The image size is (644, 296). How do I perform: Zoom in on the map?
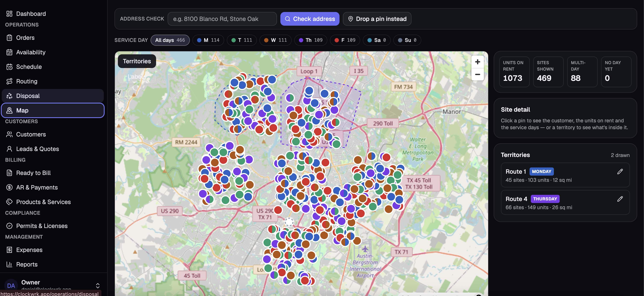point(477,62)
